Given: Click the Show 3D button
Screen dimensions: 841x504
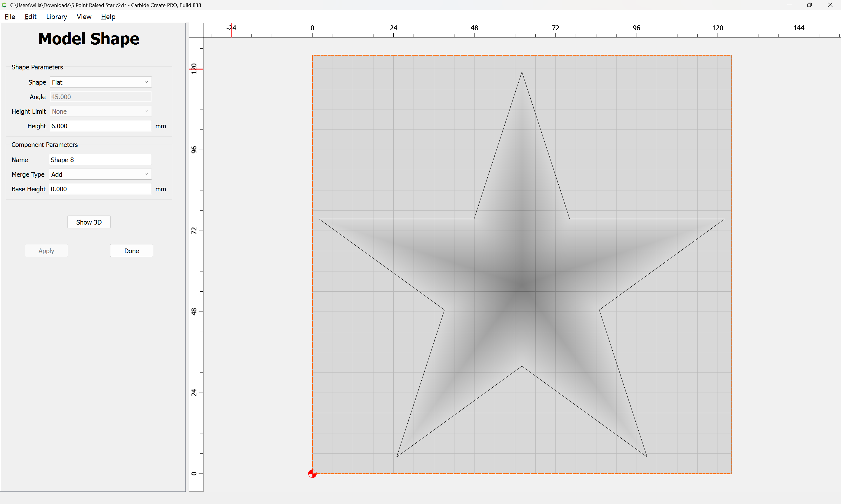Looking at the screenshot, I should coord(89,222).
